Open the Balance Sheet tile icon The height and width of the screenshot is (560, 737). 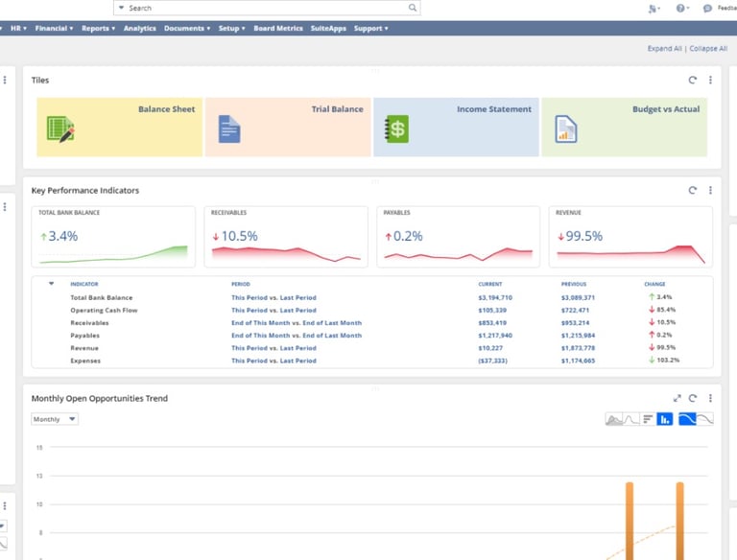[x=60, y=128]
